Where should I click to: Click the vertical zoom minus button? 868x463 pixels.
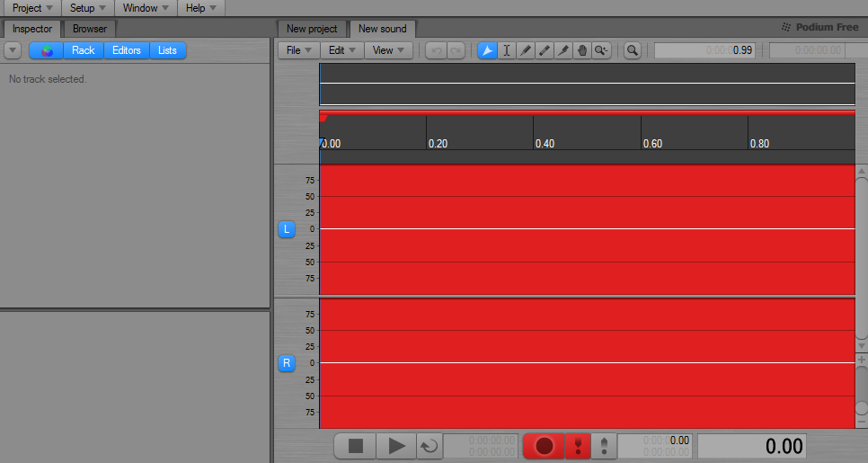coord(862,423)
